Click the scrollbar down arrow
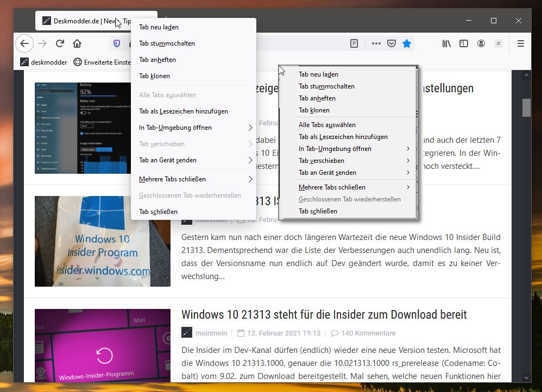 pos(526,377)
